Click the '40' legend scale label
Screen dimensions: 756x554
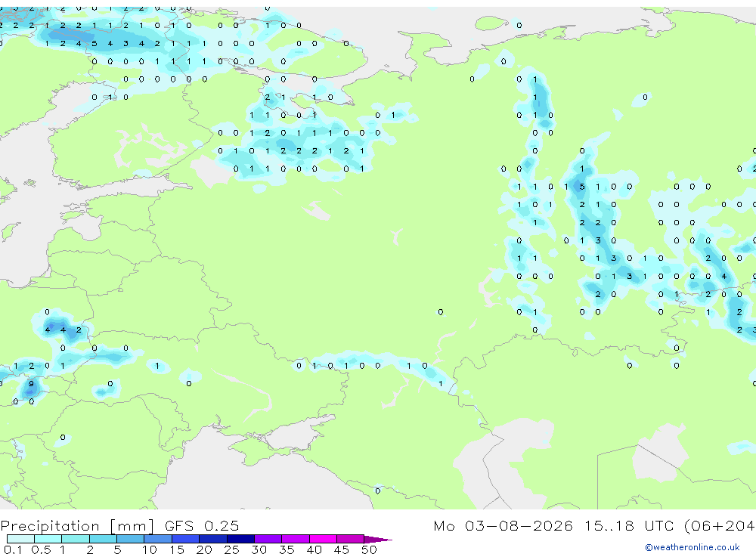[314, 549]
